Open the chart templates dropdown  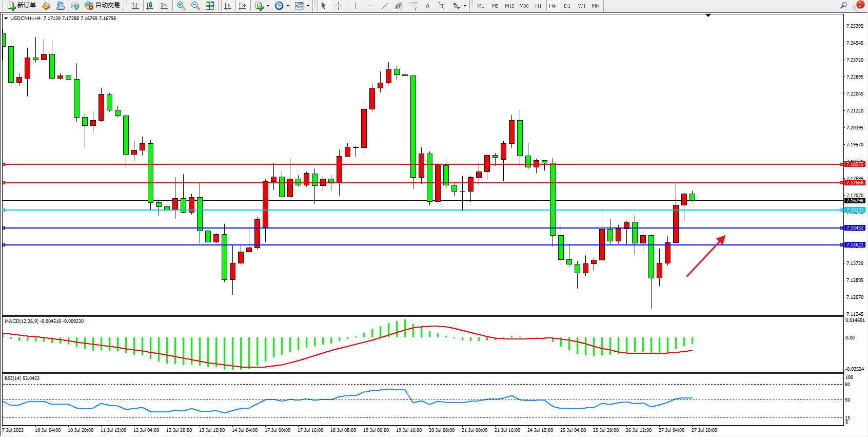[308, 6]
